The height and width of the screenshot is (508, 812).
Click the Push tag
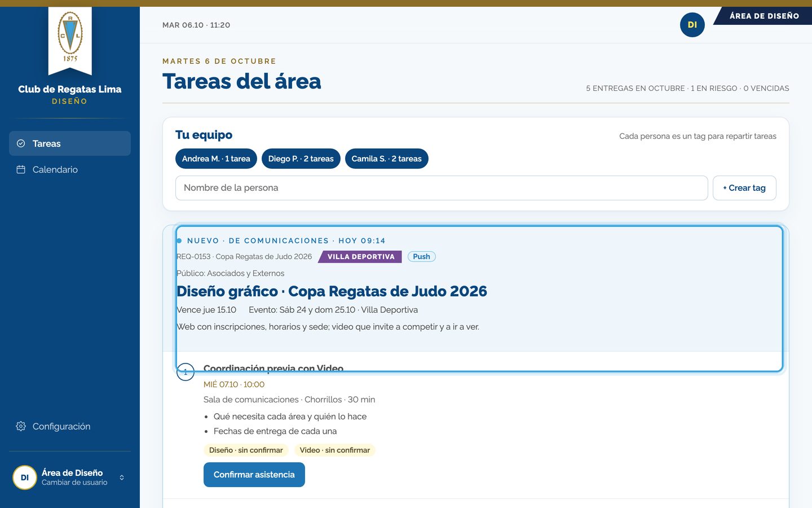pyautogui.click(x=421, y=257)
